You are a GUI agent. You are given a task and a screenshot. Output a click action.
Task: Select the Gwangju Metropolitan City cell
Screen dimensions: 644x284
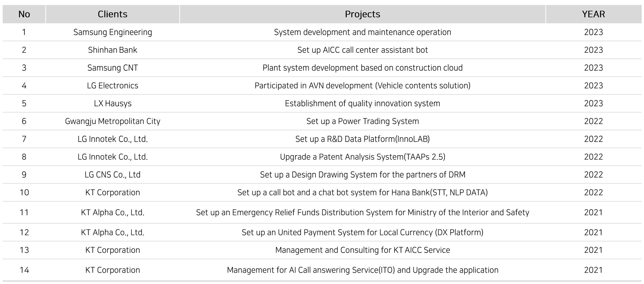112,121
